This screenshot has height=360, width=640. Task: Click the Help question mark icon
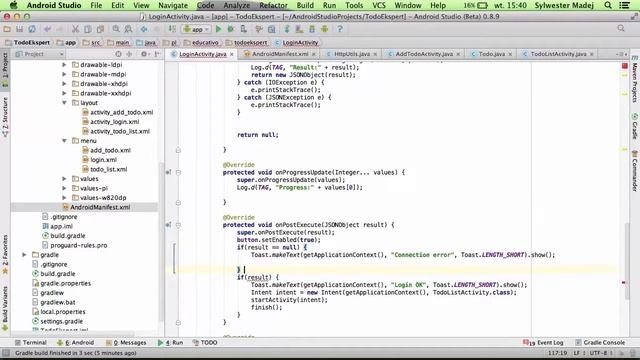coord(340,29)
